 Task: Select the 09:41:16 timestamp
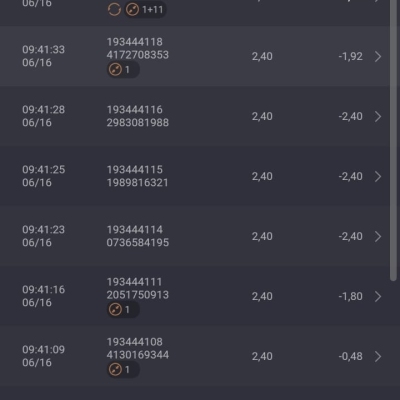pos(44,290)
